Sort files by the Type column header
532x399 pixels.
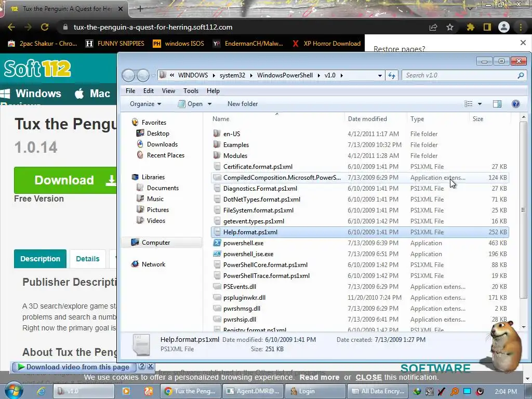417,119
